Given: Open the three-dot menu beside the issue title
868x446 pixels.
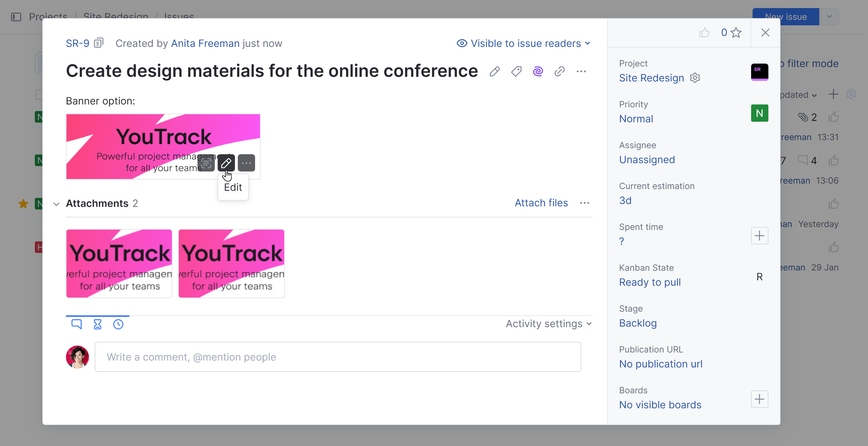Looking at the screenshot, I should 581,71.
